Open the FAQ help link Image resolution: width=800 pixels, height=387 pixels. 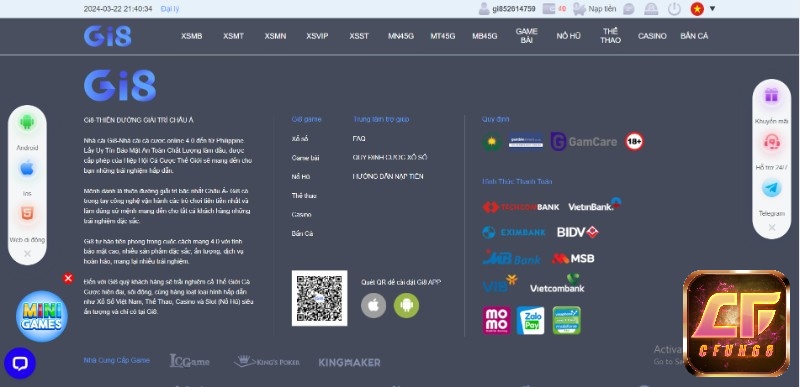(x=359, y=139)
